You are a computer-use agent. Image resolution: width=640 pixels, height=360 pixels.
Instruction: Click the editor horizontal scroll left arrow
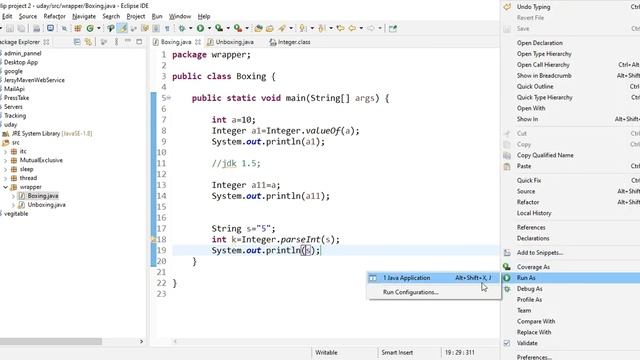[175, 341]
